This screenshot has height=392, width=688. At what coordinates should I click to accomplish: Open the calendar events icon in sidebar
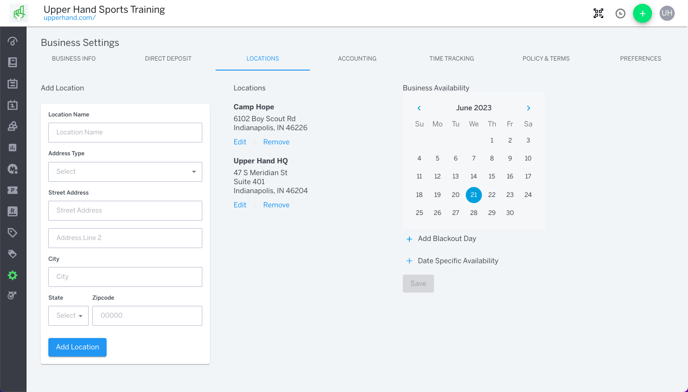(13, 83)
